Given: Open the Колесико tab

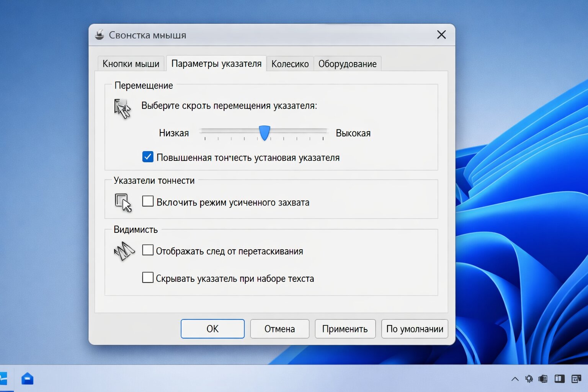Looking at the screenshot, I should point(290,64).
